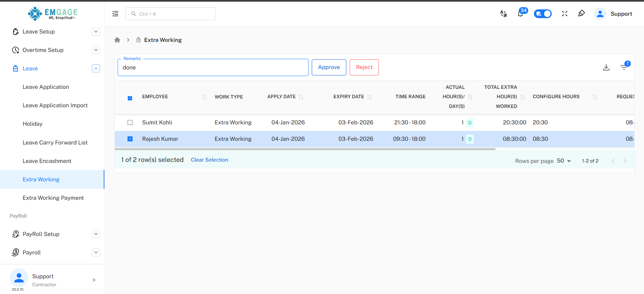Open Leave Application in the sidebar
644x294 pixels.
tap(46, 87)
